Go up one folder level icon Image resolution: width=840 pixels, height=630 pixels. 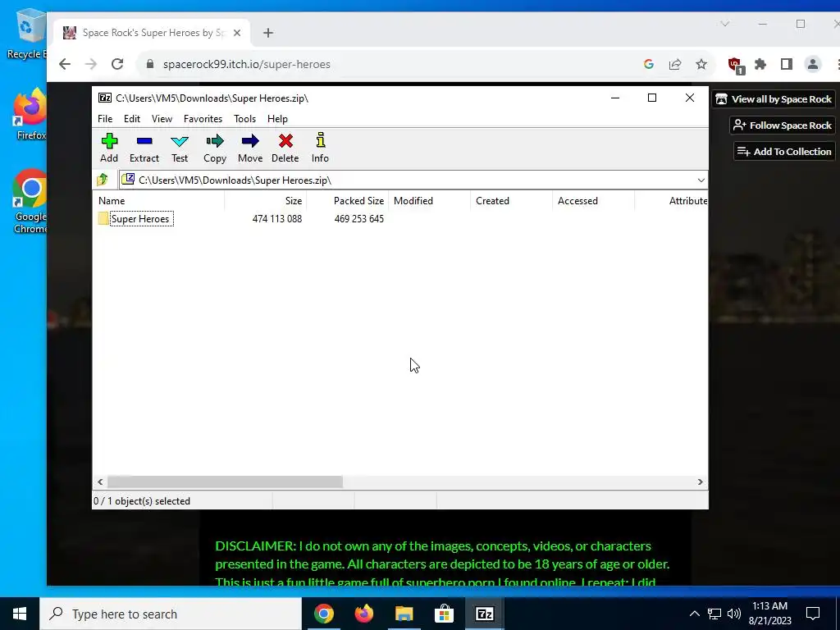(103, 180)
